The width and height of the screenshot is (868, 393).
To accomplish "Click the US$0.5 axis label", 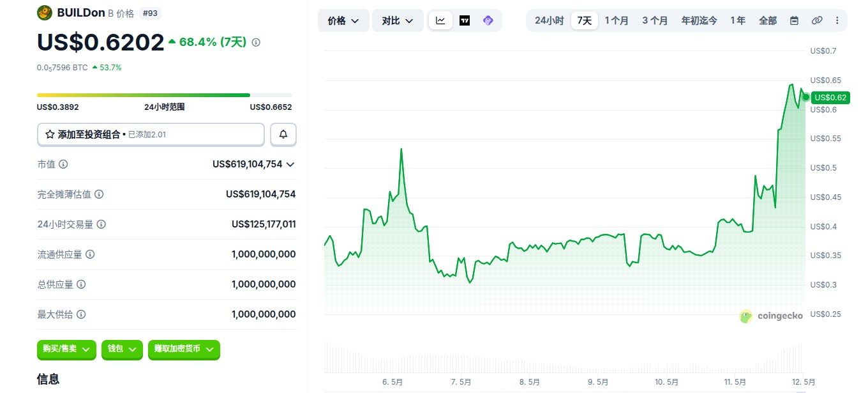I will [x=823, y=168].
